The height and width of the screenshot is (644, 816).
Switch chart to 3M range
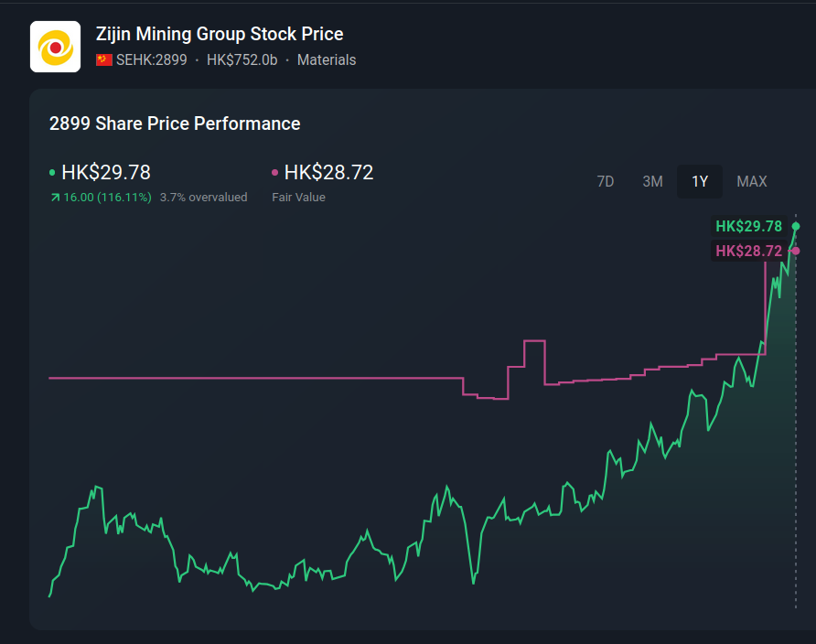pos(652,181)
